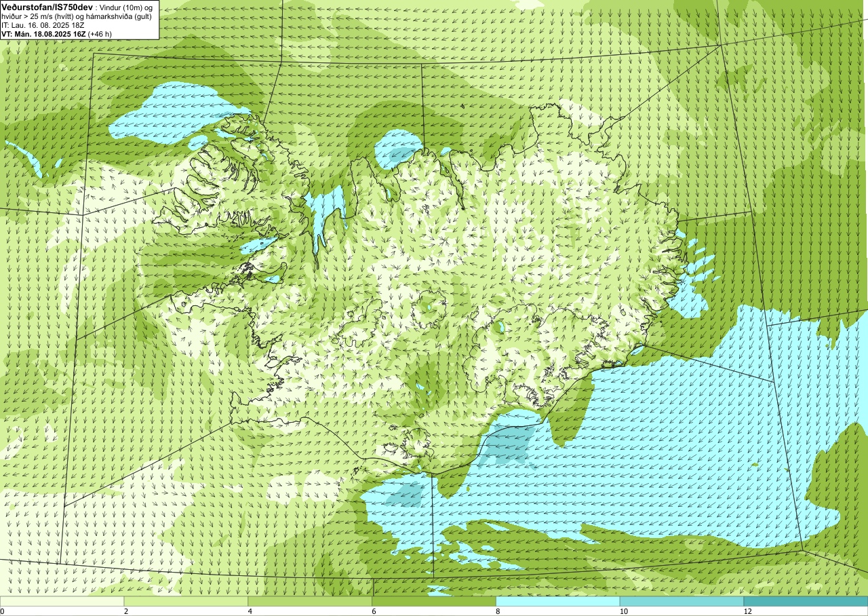Click legend tick label "10"

pyautogui.click(x=624, y=611)
